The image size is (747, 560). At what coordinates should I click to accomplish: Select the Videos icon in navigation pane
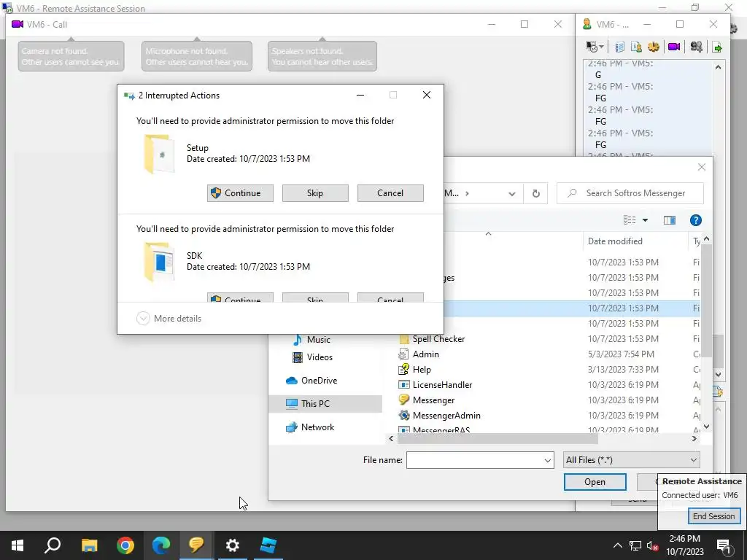coord(298,357)
